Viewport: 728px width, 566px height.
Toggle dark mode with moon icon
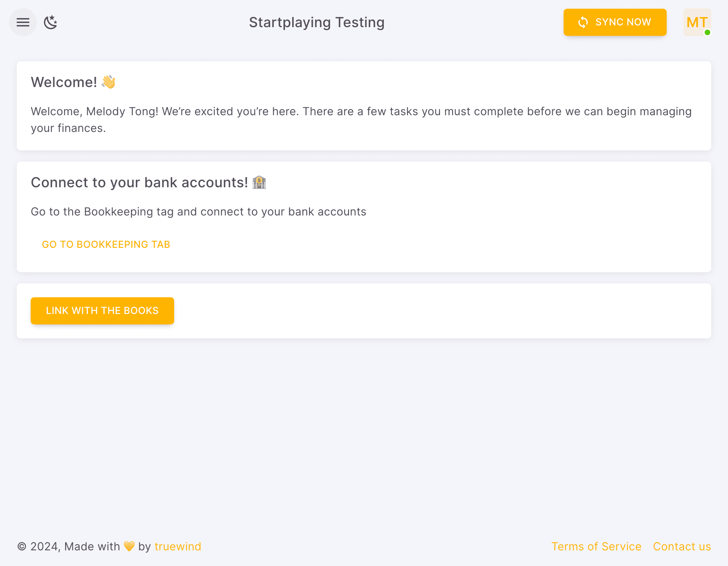tap(51, 22)
